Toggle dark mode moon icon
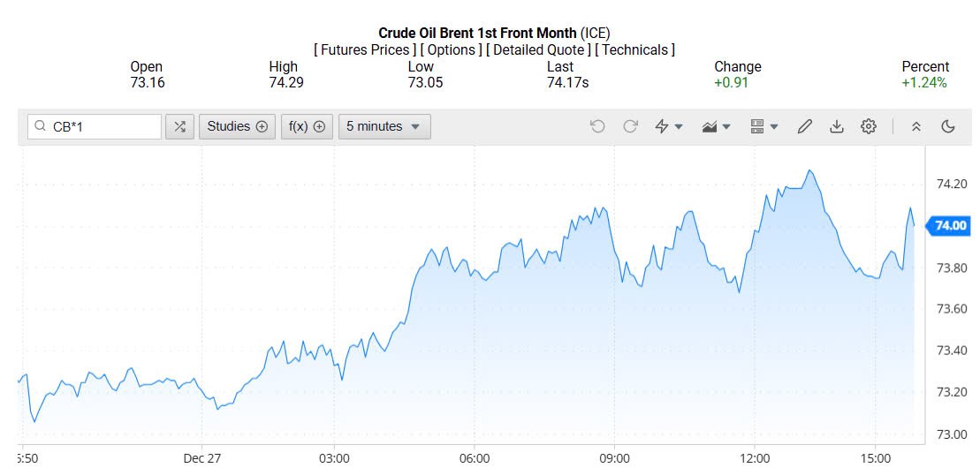Image resolution: width=980 pixels, height=468 pixels. point(948,126)
